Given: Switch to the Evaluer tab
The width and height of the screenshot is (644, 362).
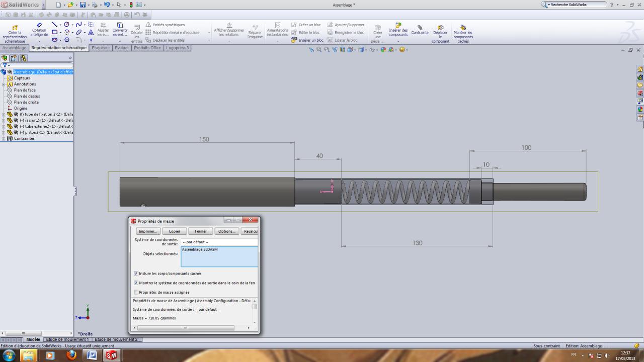Looking at the screenshot, I should [122, 48].
